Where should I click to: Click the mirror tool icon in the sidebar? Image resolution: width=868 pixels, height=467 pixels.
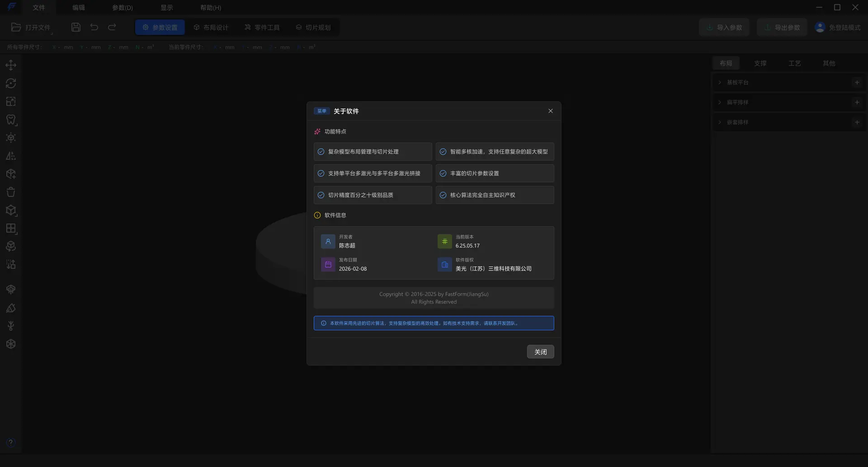coord(11,156)
